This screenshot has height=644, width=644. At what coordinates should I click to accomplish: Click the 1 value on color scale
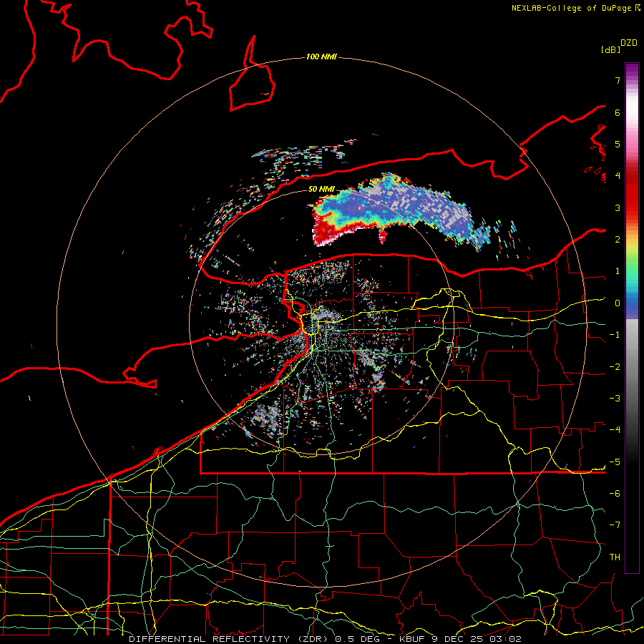618,271
